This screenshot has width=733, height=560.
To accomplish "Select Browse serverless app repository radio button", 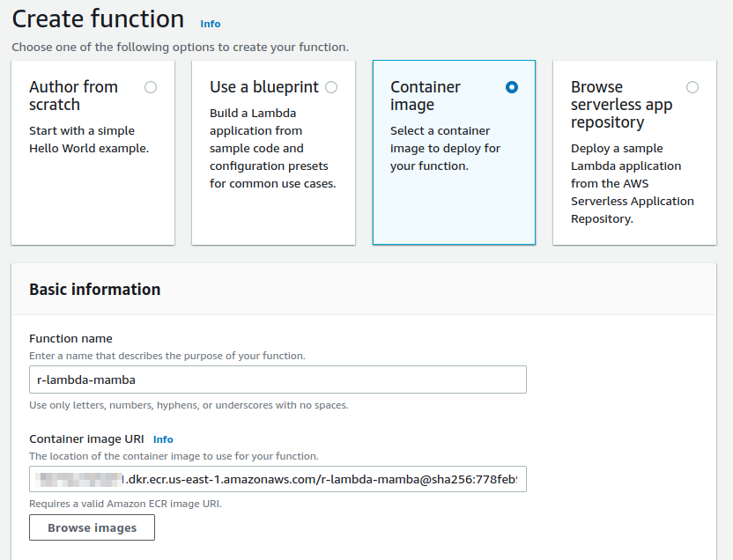I will click(x=692, y=87).
